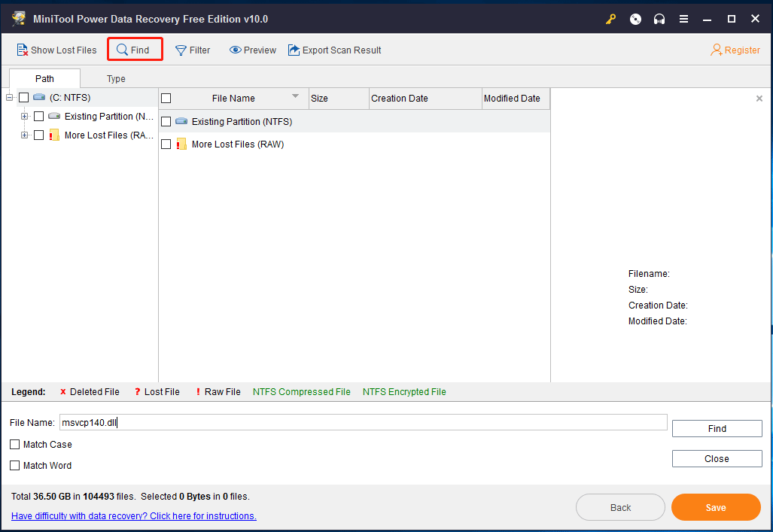
Task: Click NTFS Compressed File legend text
Action: pos(302,391)
